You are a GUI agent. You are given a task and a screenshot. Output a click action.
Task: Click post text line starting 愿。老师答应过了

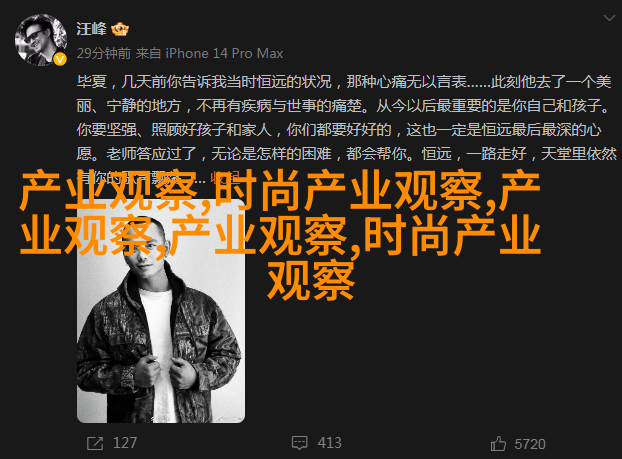(347, 154)
